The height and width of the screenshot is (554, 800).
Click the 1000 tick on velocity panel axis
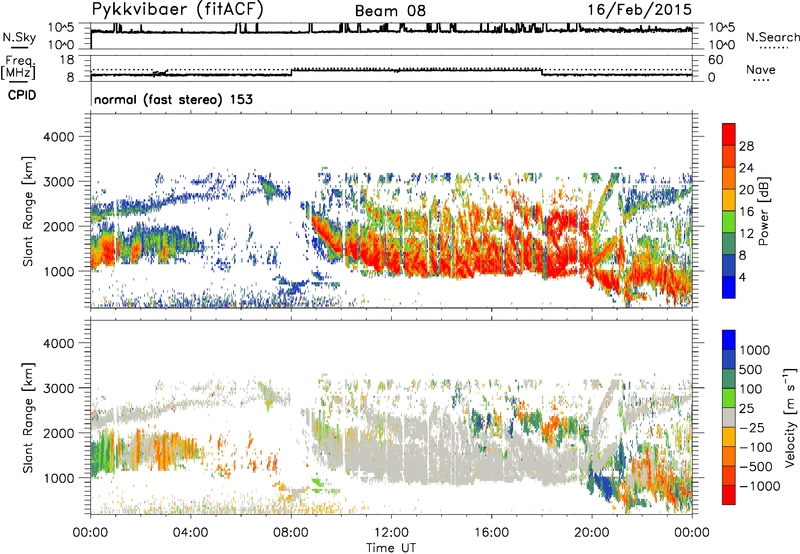58,478
